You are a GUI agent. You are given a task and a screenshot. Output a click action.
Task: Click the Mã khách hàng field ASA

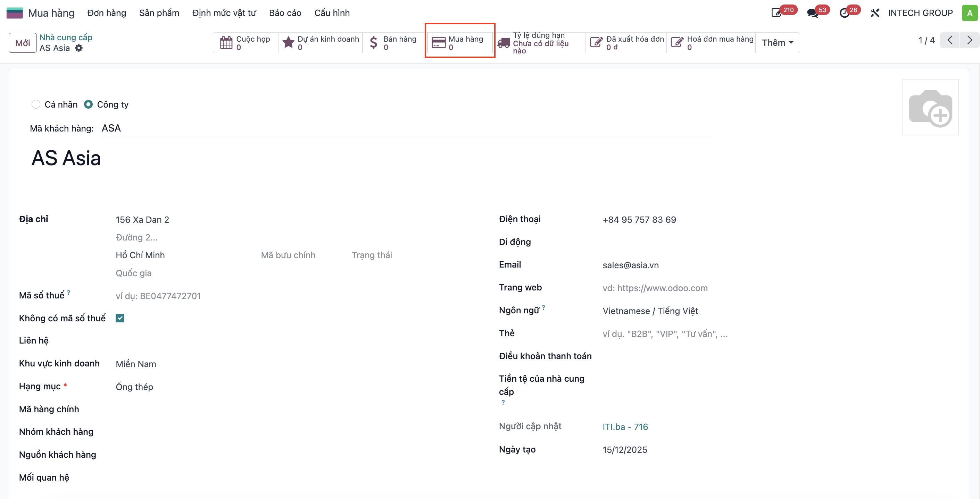[406, 128]
